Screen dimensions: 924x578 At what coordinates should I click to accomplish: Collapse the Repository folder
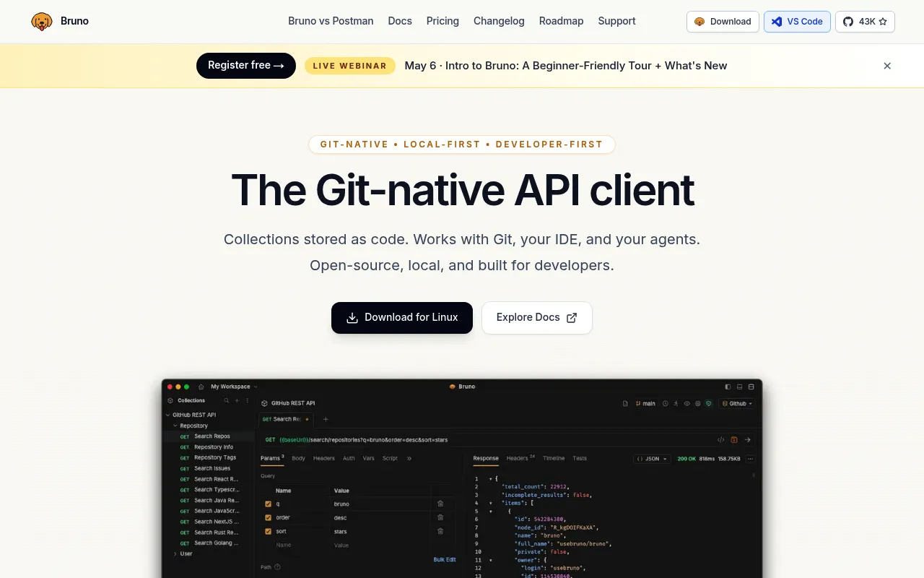click(x=175, y=426)
